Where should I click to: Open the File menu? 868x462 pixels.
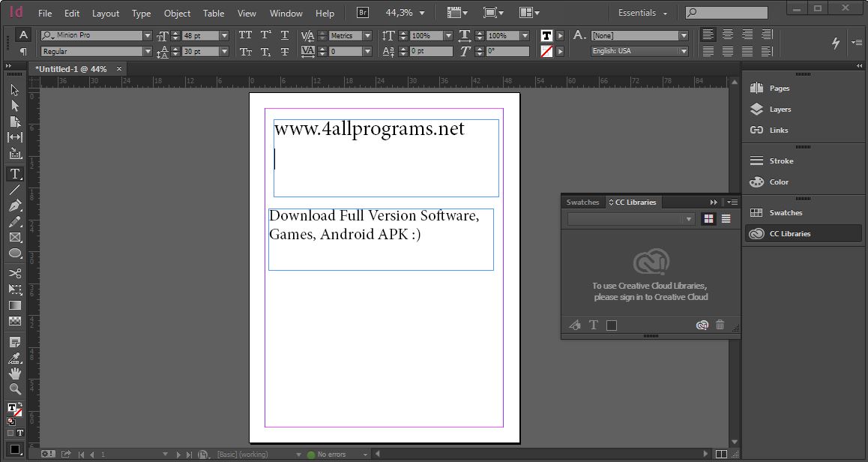point(45,13)
